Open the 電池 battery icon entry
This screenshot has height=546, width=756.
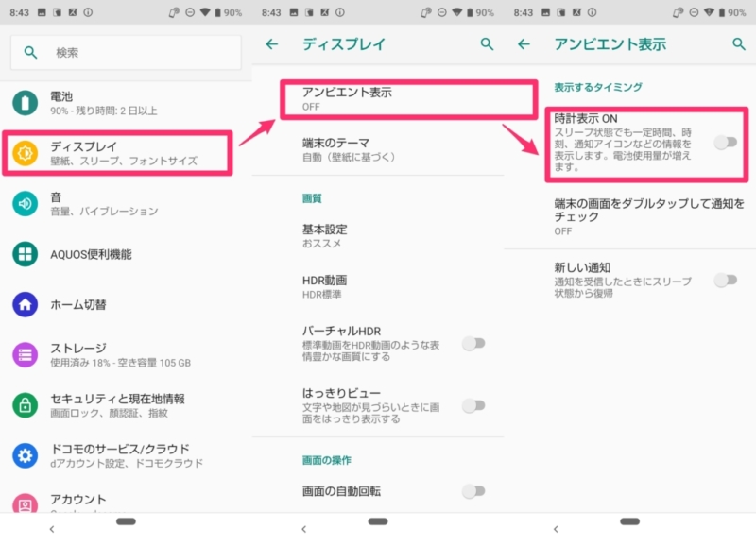pyautogui.click(x=26, y=103)
